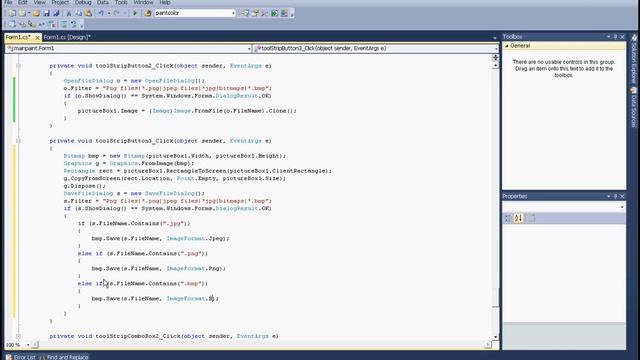Open the Toolbox window position menu arrow
Screen dimensions: 640x360
[x=609, y=37]
